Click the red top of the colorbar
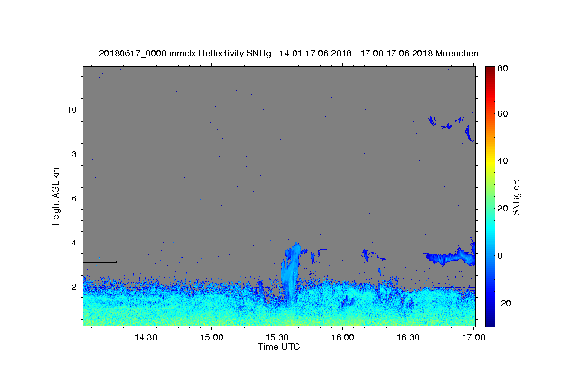 (x=490, y=71)
